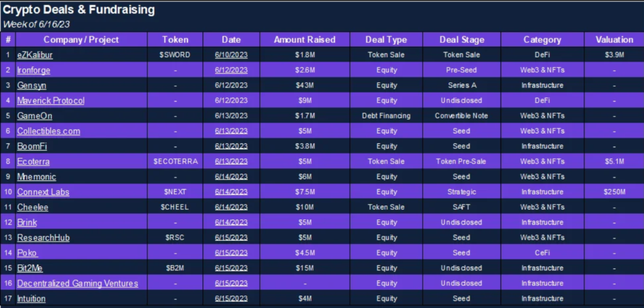
Task: Select the Category column header
Action: [x=542, y=40]
